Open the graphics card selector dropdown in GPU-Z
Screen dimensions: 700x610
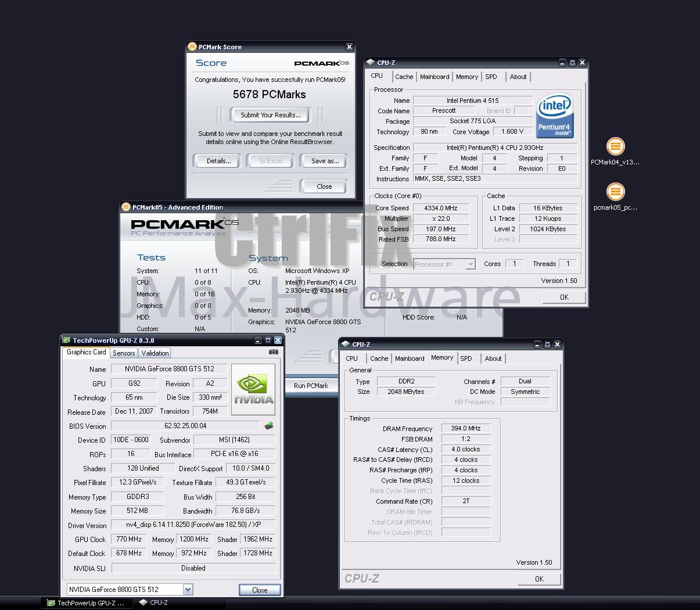click(188, 590)
